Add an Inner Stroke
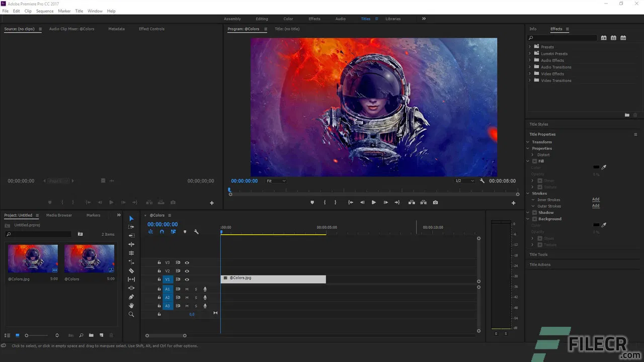This screenshot has width=644, height=362. point(596,200)
